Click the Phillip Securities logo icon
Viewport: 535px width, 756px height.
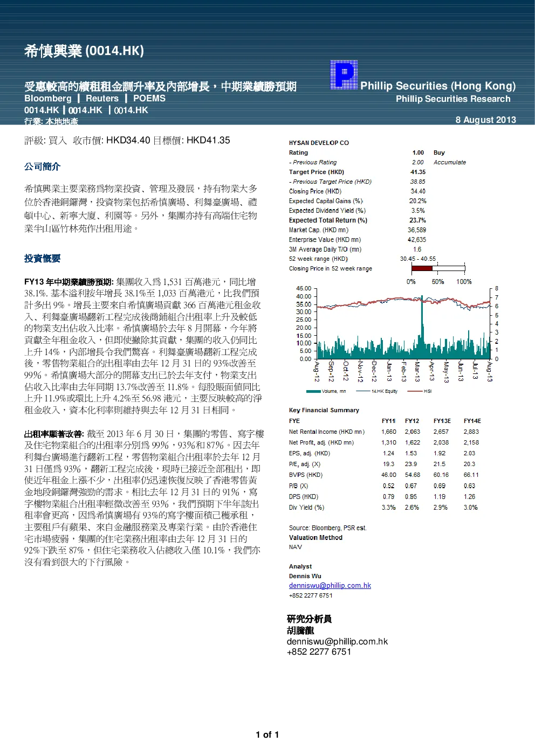pyautogui.click(x=344, y=75)
